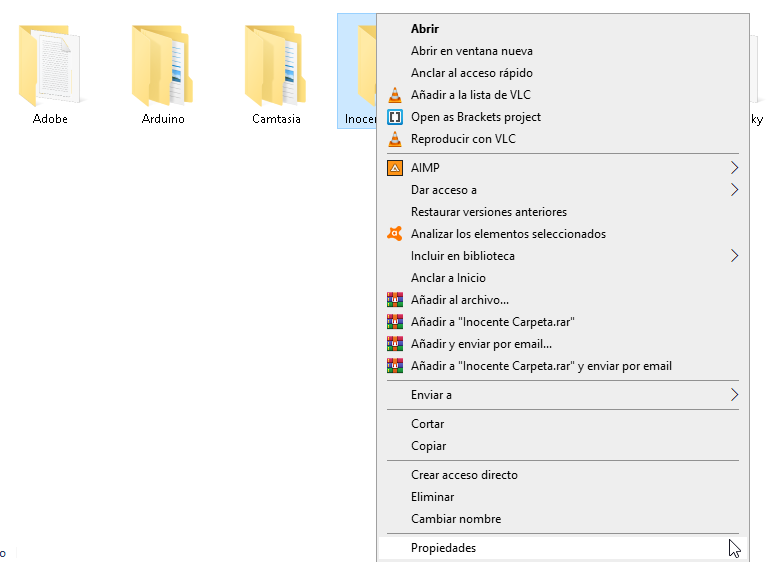768x562 pixels.
Task: Expand the AIMP submenu arrow
Action: coord(734,168)
